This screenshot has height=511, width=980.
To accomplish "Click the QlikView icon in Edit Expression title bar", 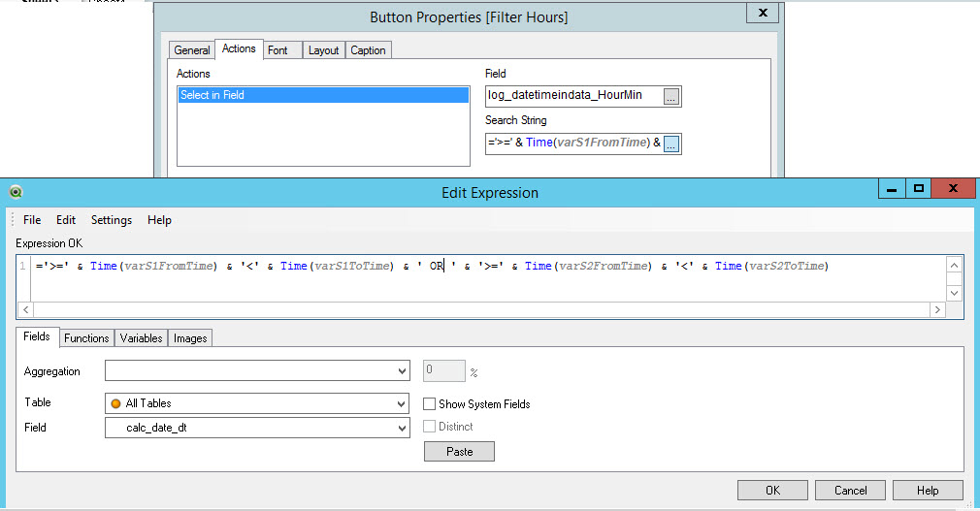I will (x=16, y=192).
